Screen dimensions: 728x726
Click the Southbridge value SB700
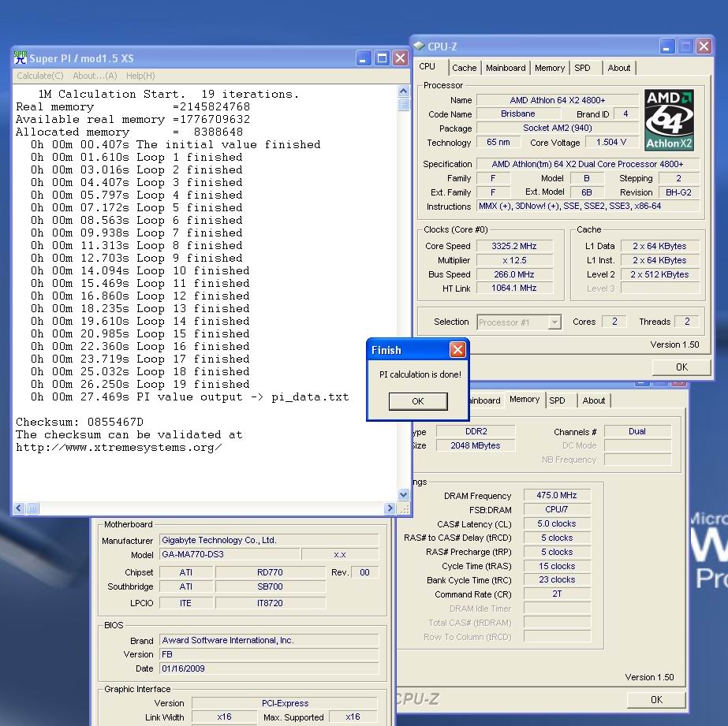pos(271,586)
